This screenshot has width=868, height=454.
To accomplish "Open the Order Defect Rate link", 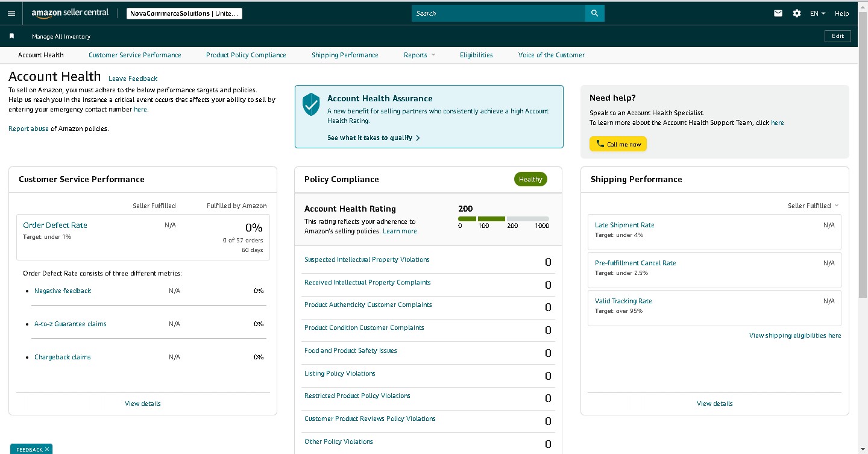I will click(x=55, y=225).
